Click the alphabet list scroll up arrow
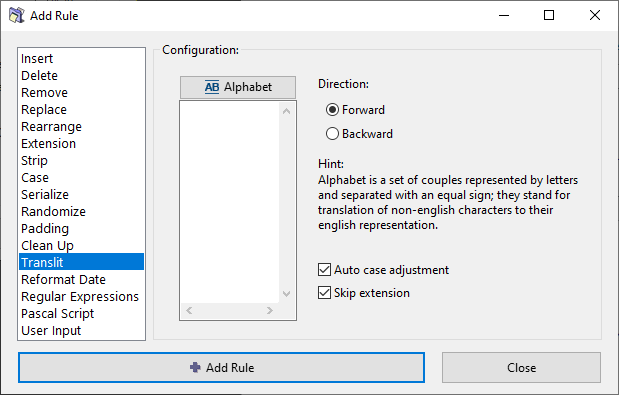This screenshot has height=395, width=619. (287, 112)
